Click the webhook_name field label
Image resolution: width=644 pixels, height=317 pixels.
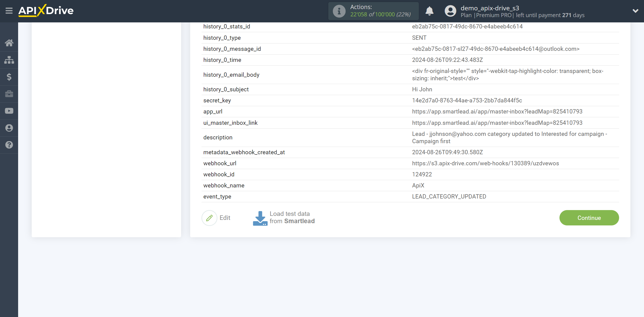pos(224,186)
